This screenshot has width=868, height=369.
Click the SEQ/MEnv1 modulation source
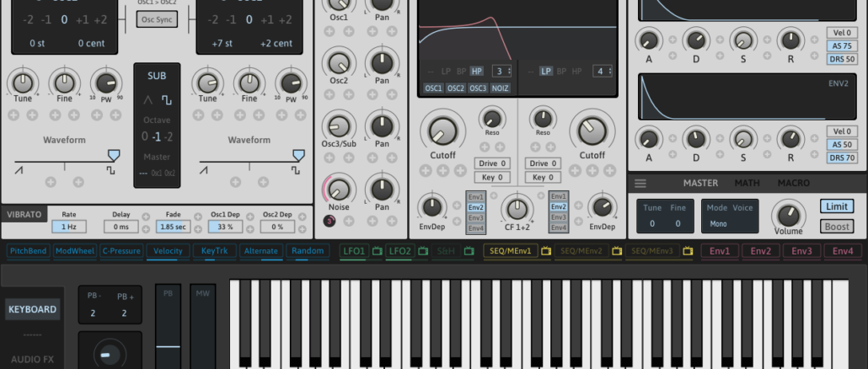click(511, 251)
